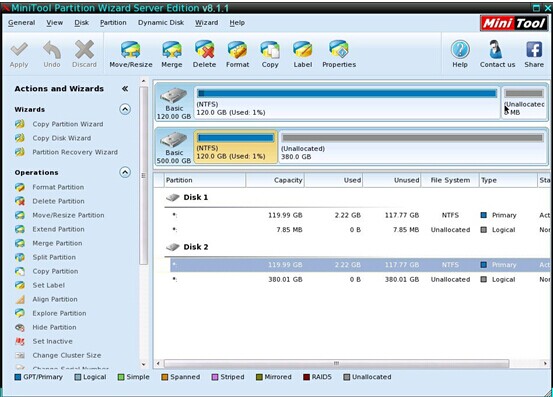Collapse the Operations section
553x397 pixels.
125,172
